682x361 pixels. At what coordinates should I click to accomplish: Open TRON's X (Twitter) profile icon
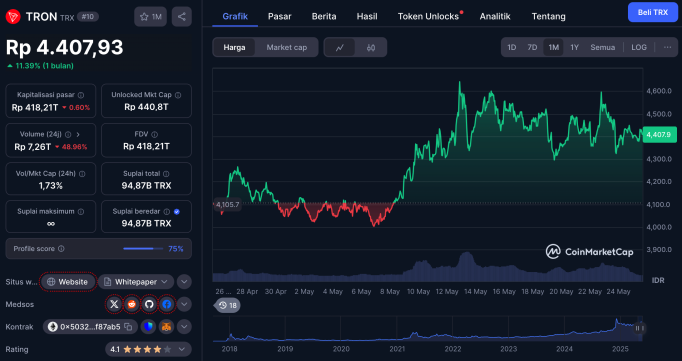114,304
